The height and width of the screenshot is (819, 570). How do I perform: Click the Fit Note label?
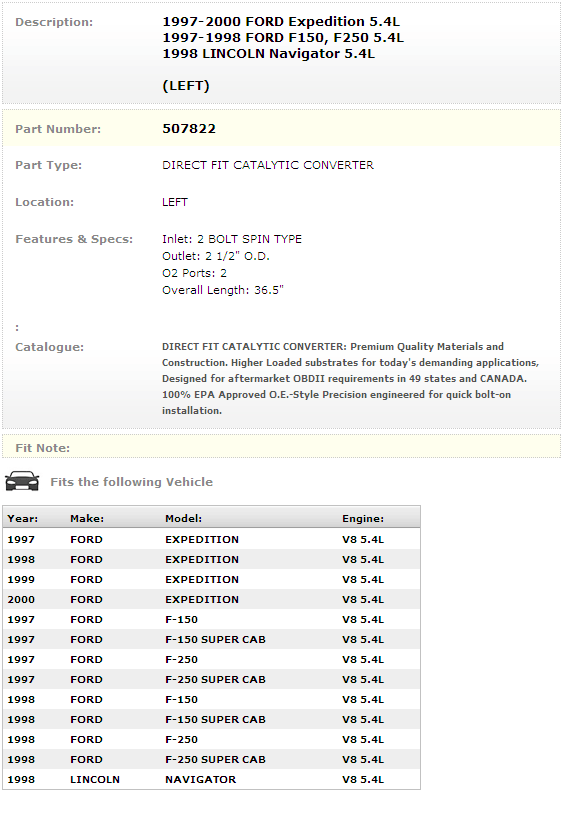pos(42,448)
